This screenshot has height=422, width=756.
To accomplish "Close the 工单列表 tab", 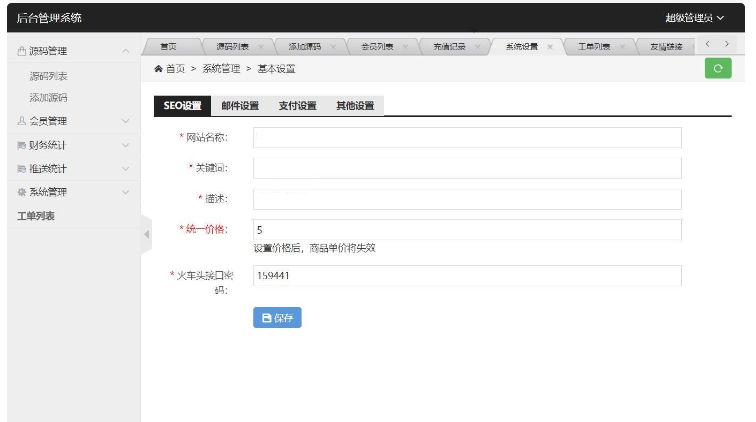I will click(622, 47).
